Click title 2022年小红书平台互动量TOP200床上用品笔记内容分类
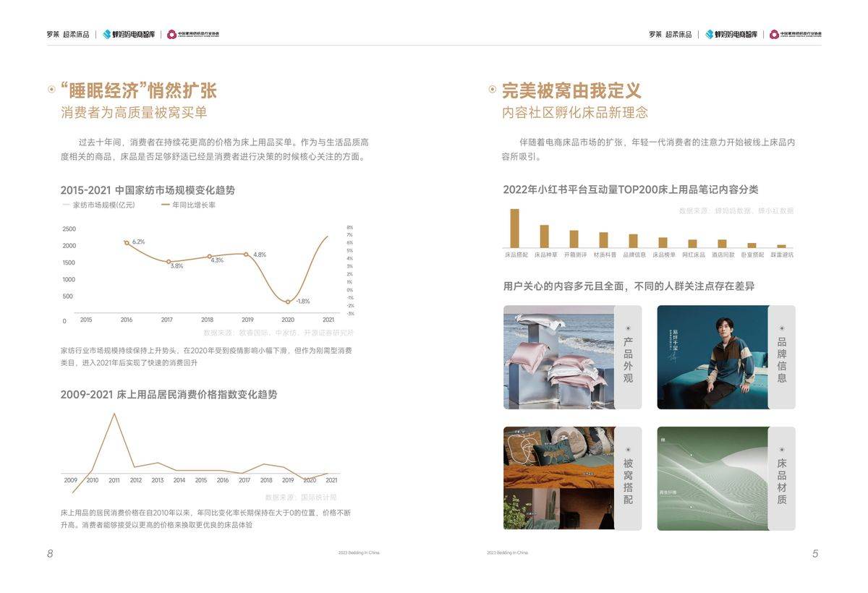Viewport: 868px width, 593px height. [x=631, y=189]
